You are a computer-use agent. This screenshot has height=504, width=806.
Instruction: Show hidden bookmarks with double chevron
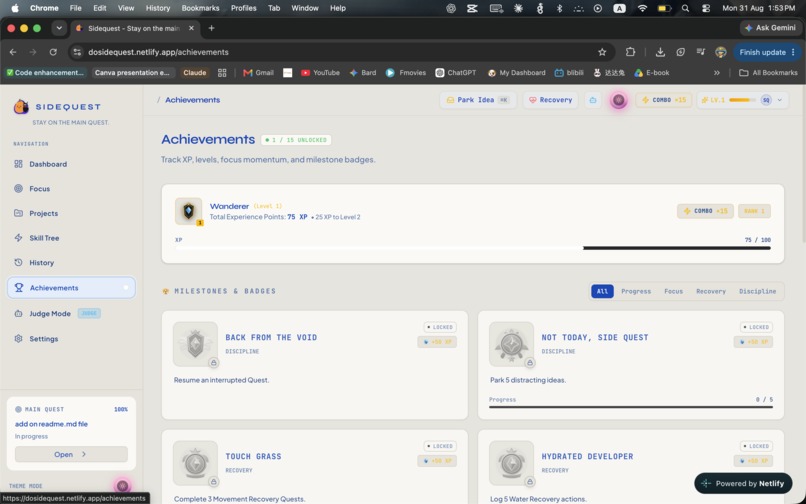717,73
